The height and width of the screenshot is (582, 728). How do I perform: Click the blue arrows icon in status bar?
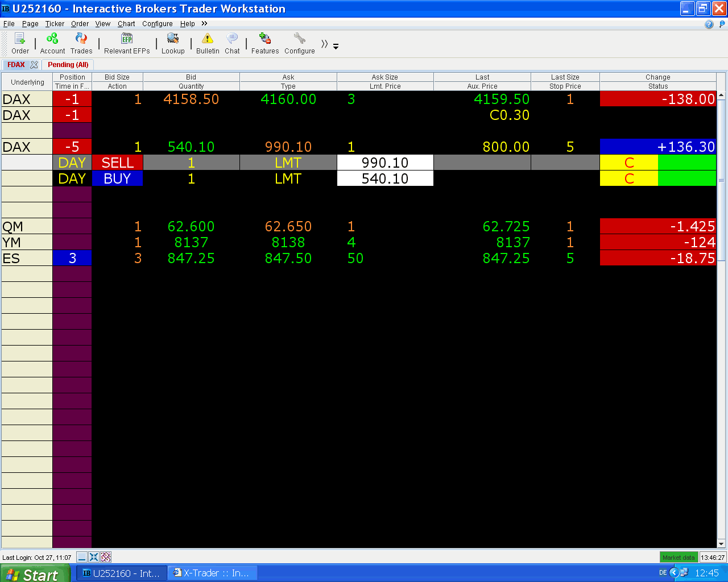click(x=94, y=557)
